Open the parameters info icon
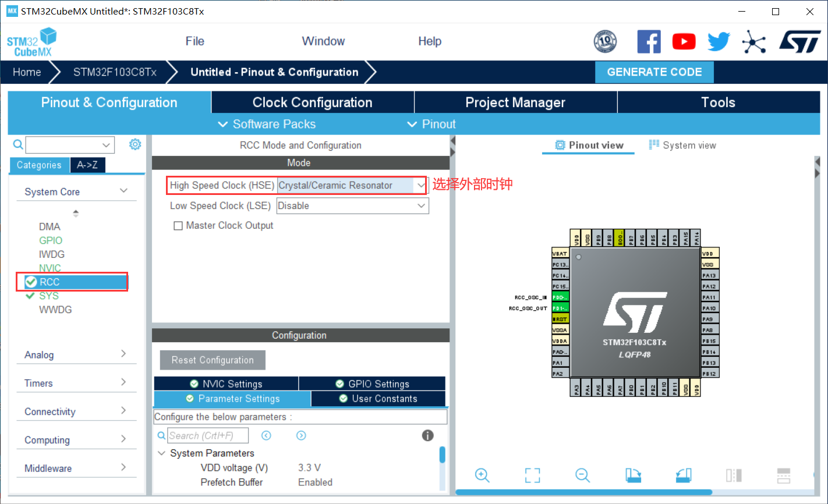Screen dimensions: 828x504 427,435
